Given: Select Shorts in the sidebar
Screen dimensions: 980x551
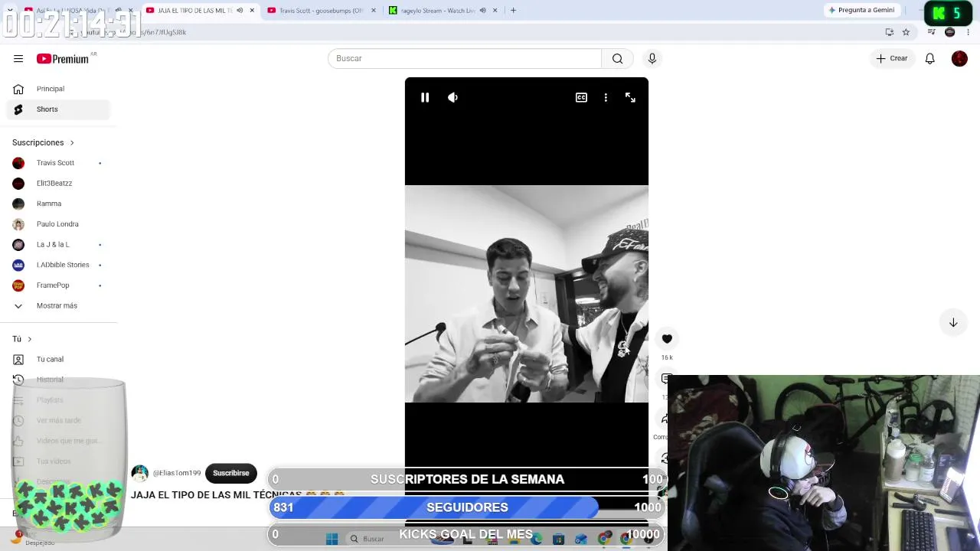Looking at the screenshot, I should coord(58,109).
